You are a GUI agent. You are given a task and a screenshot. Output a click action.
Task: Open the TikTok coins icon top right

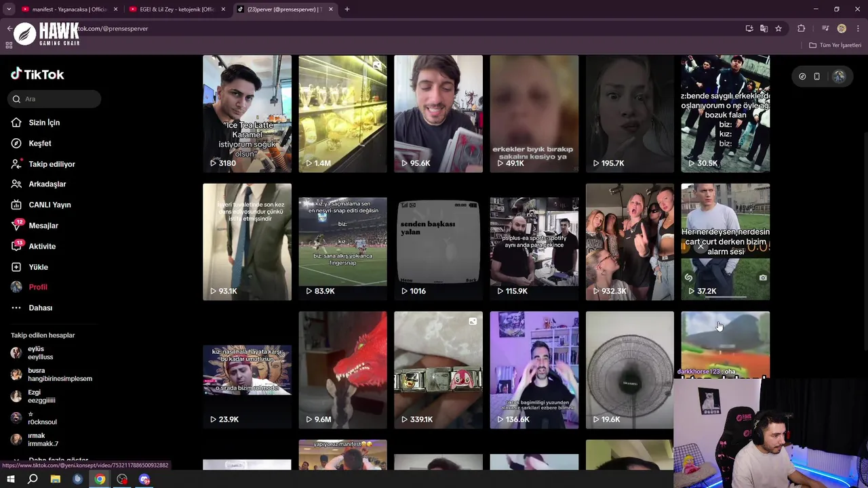[802, 77]
